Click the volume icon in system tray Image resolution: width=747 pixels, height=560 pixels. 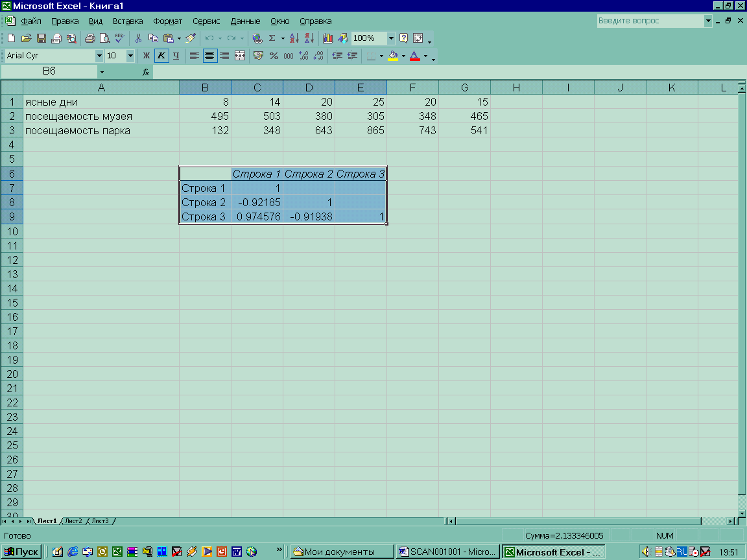646,552
